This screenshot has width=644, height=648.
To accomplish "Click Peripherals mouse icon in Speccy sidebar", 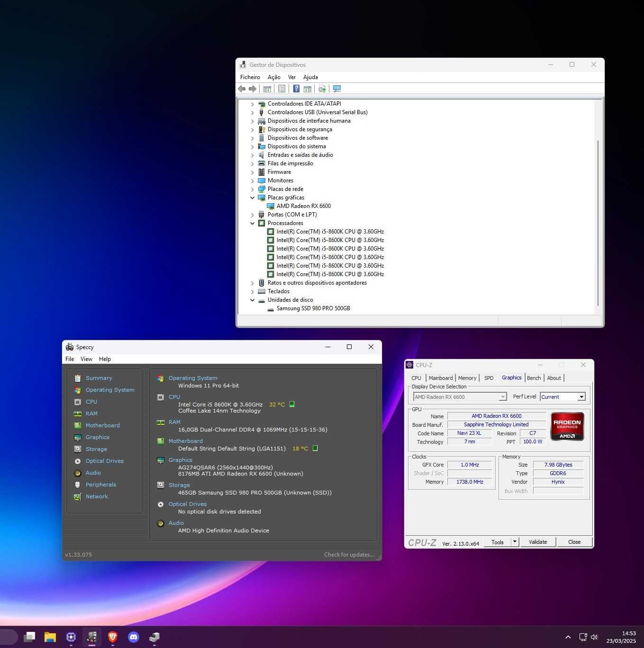I will [78, 485].
